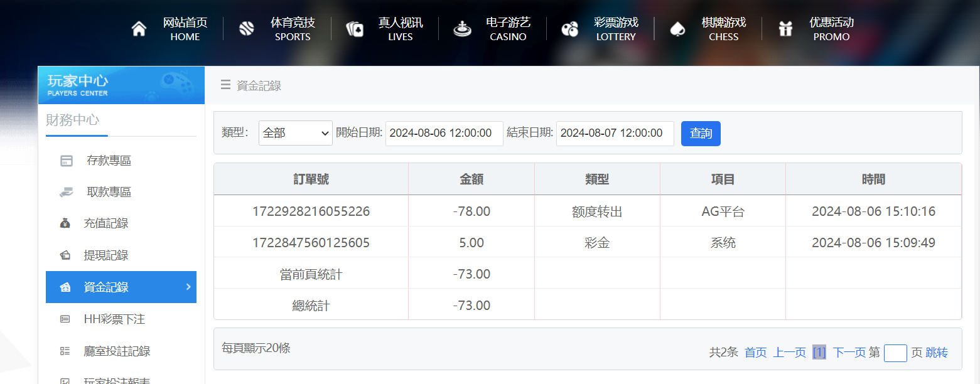The width and height of the screenshot is (980, 384).
Task: Select the sports ball icon for 体育竞技
Action: 246,28
